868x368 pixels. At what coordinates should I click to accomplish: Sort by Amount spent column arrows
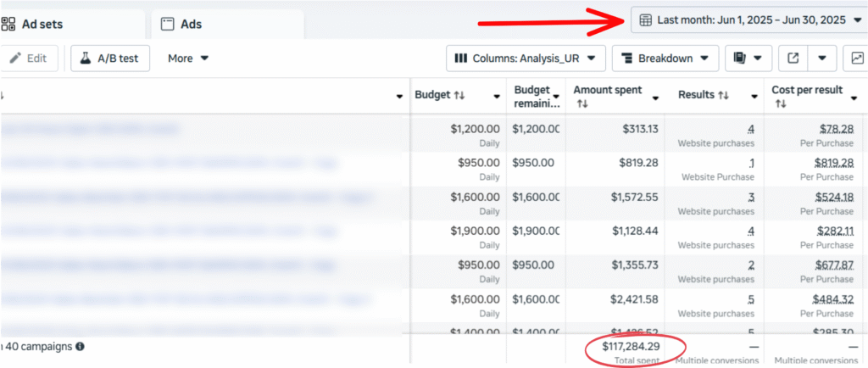point(582,103)
